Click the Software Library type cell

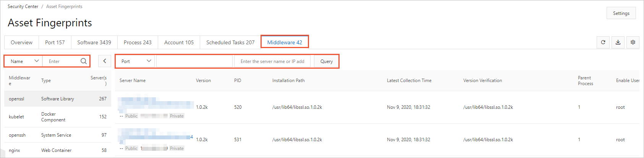58,99
